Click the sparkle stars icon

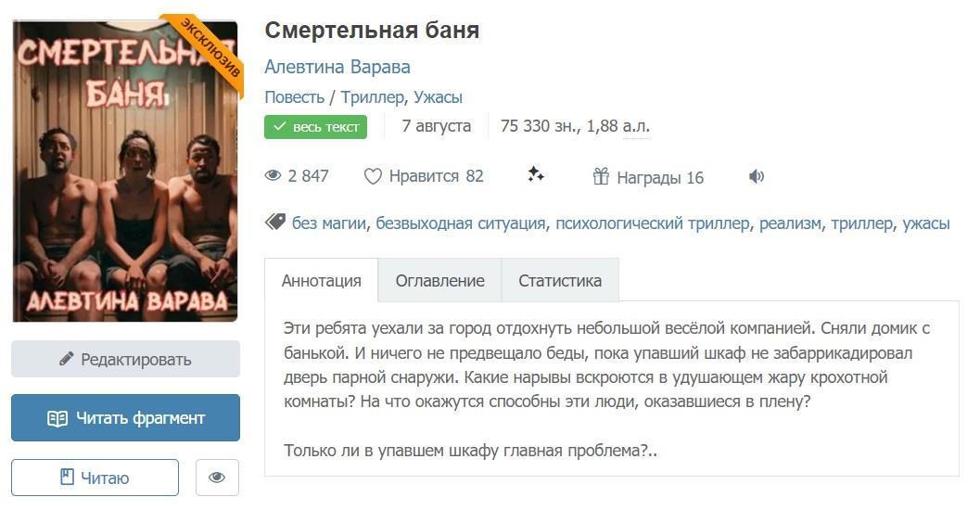click(x=536, y=175)
